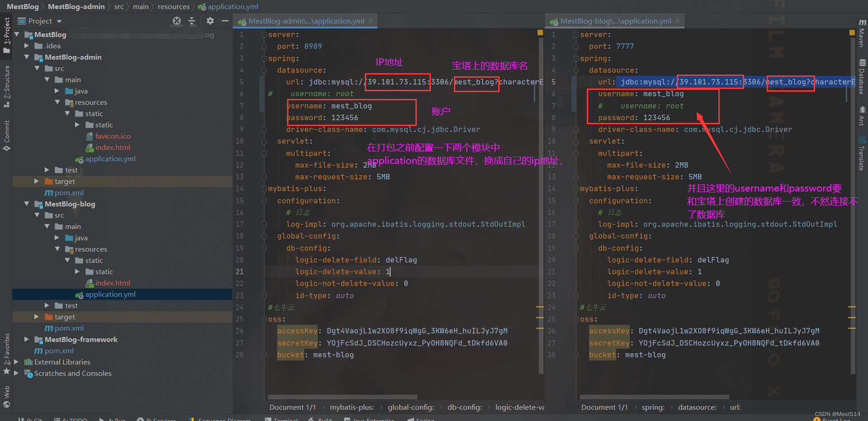The image size is (868, 421).
Task: Open the Web tool window
Action: 6,396
